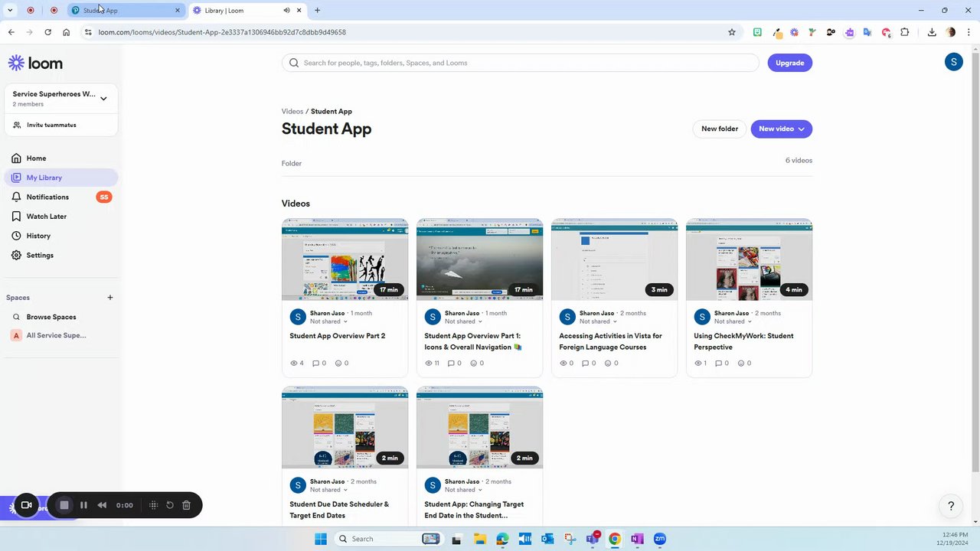Open File Explorer from the taskbar

tap(480, 539)
